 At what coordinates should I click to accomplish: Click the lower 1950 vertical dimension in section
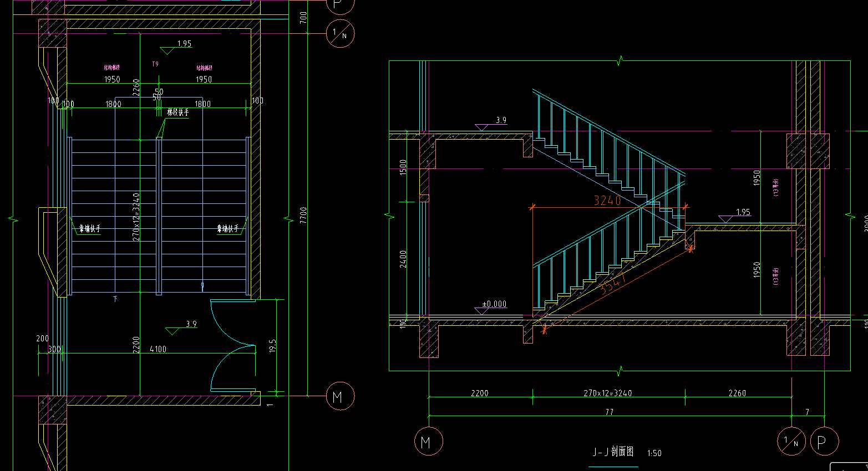(x=757, y=270)
